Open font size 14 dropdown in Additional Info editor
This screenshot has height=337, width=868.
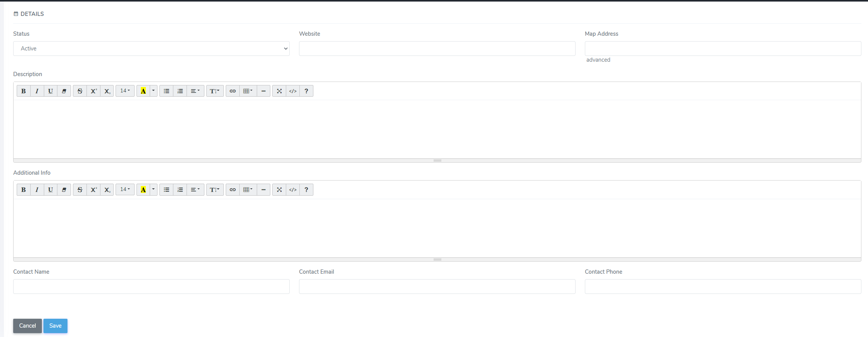(x=125, y=189)
